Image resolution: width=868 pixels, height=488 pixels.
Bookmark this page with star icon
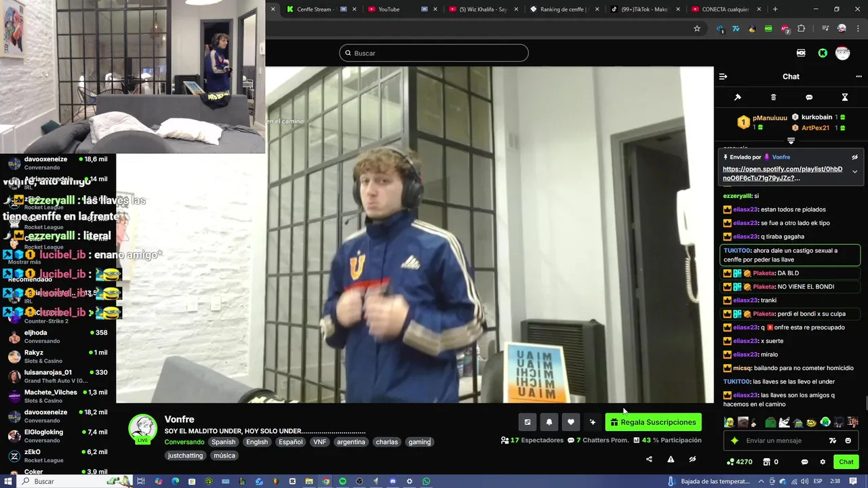[x=696, y=28]
